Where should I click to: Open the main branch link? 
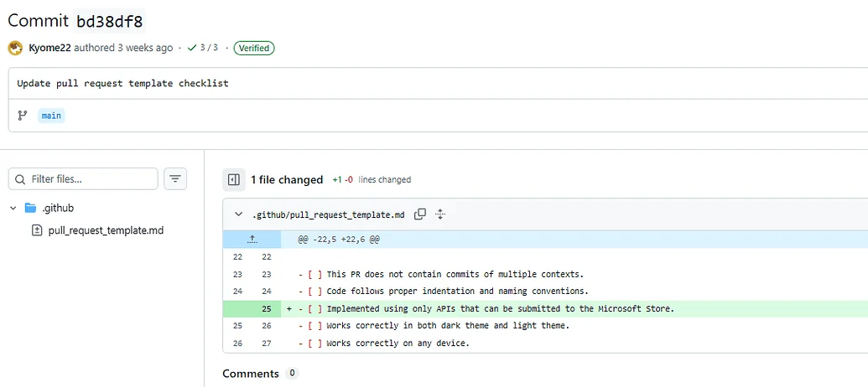coord(51,116)
